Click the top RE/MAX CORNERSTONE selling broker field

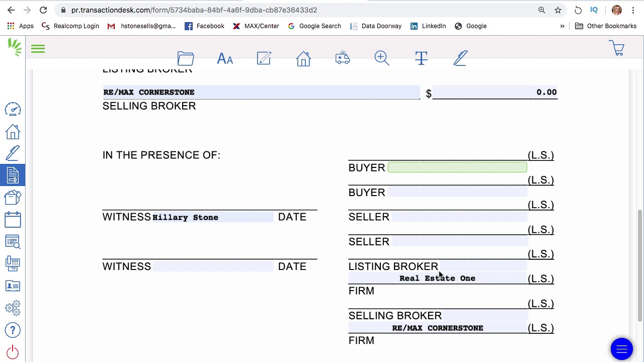click(261, 92)
